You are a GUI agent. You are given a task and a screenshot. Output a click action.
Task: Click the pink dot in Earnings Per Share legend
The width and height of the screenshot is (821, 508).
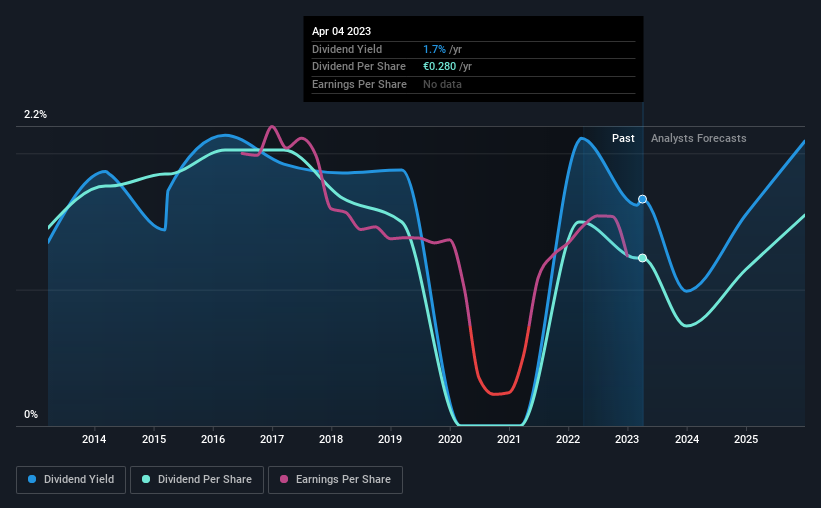[x=284, y=479]
